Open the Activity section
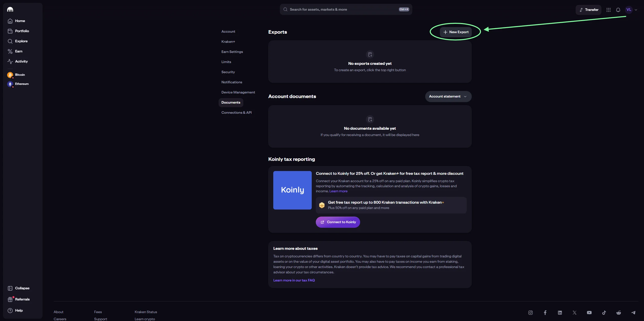Viewport: 644px width, 321px height. click(21, 61)
